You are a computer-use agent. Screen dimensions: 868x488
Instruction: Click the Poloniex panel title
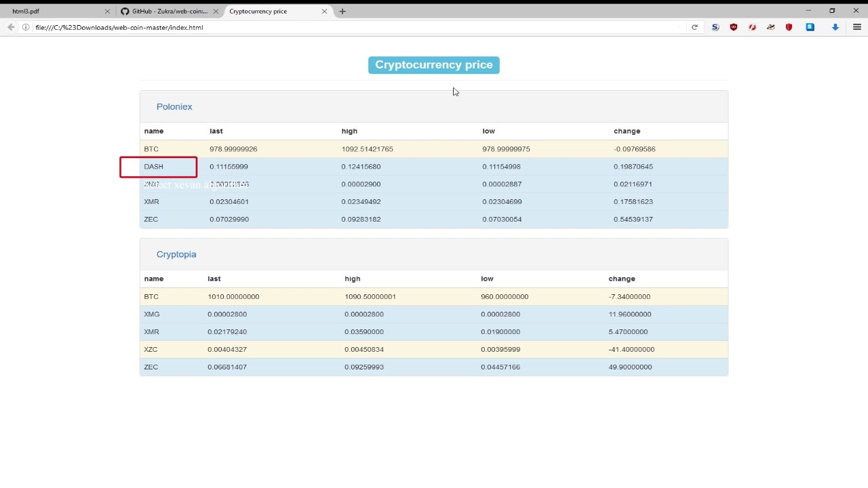click(x=174, y=106)
